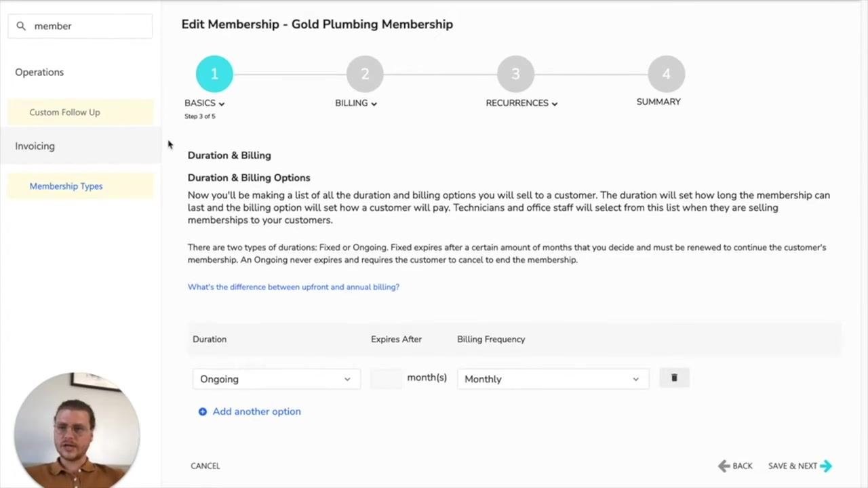This screenshot has height=488, width=868.
Task: Click Add another option link text
Action: (257, 411)
